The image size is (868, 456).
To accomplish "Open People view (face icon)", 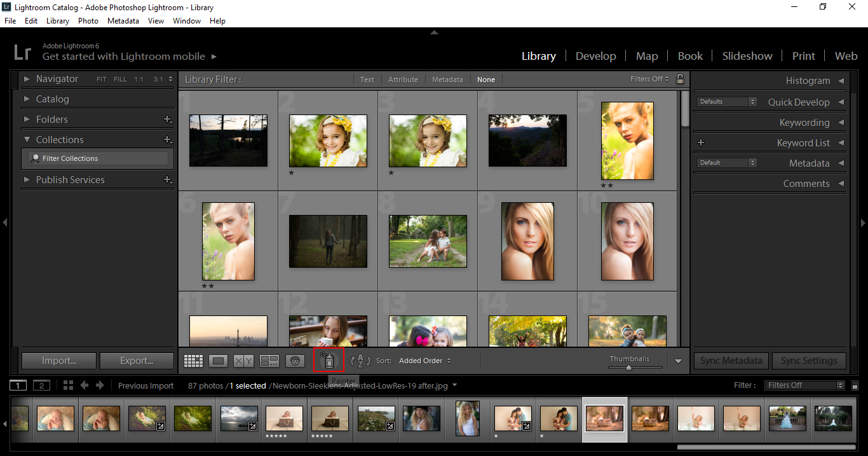I will tap(295, 361).
